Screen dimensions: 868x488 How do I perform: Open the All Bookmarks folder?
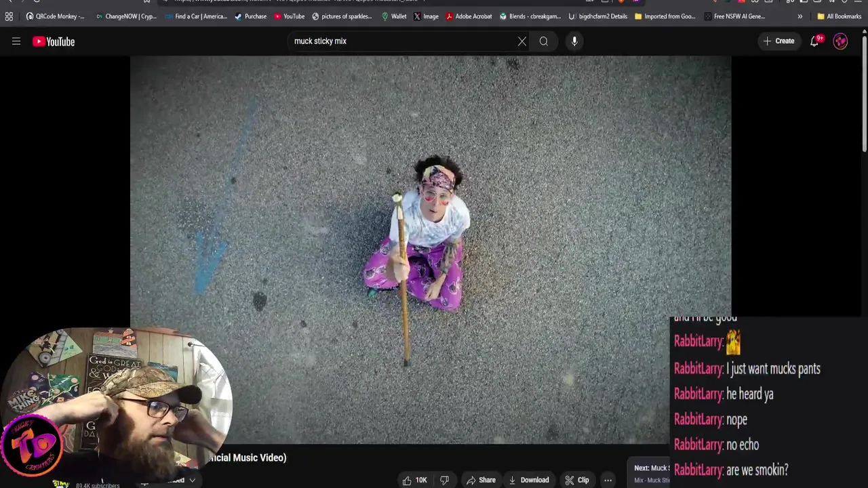(839, 16)
